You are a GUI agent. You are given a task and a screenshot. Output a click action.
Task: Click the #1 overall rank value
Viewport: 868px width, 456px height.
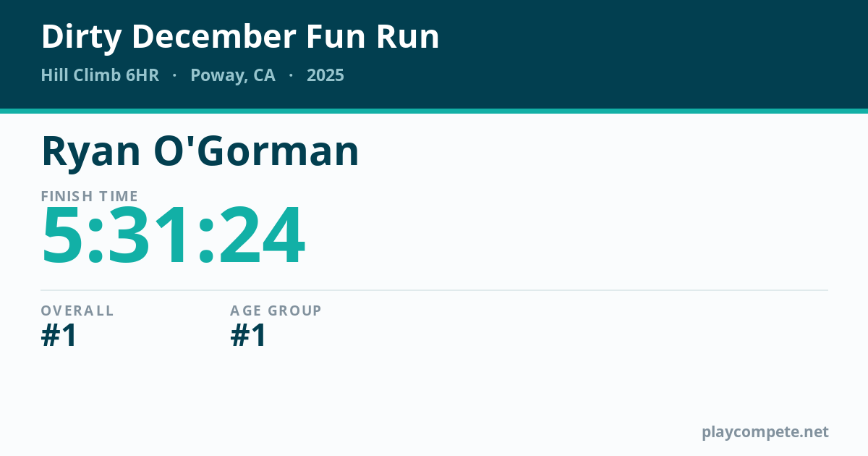click(x=59, y=336)
